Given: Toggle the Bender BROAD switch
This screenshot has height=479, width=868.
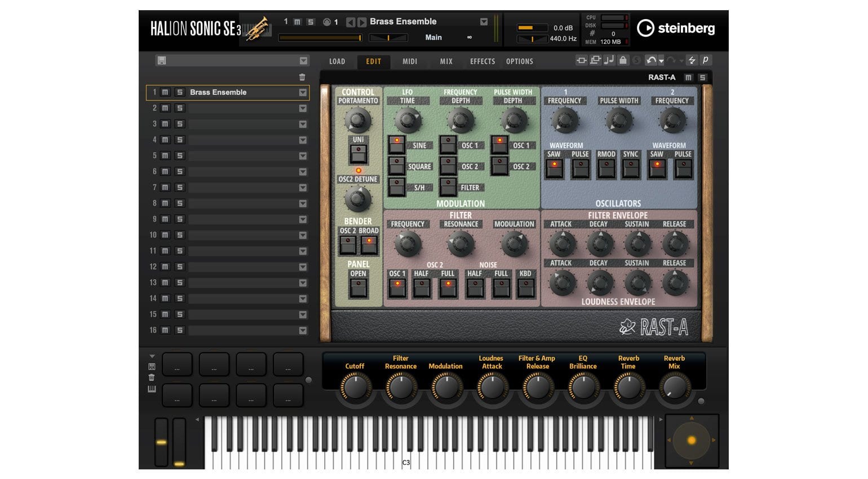Looking at the screenshot, I should (x=369, y=245).
